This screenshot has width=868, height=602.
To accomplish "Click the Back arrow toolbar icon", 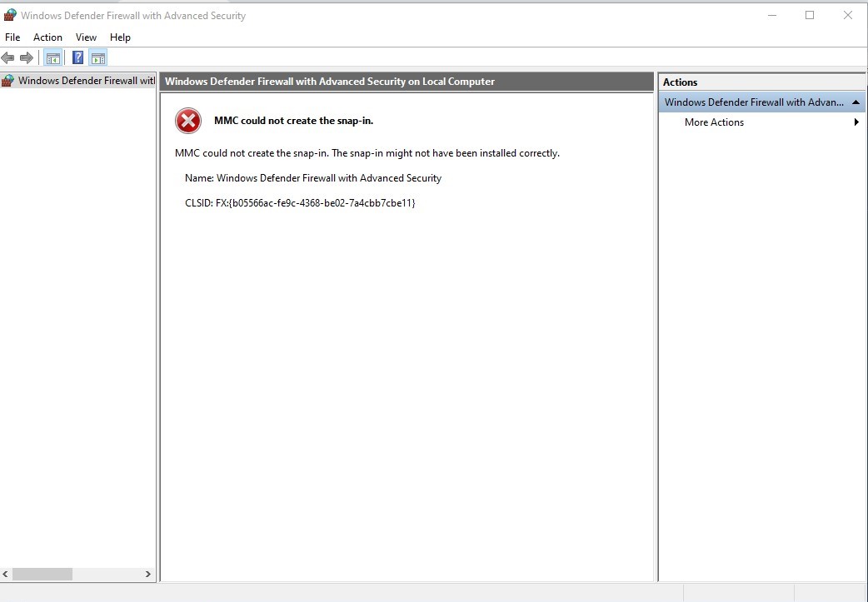I will [7, 57].
